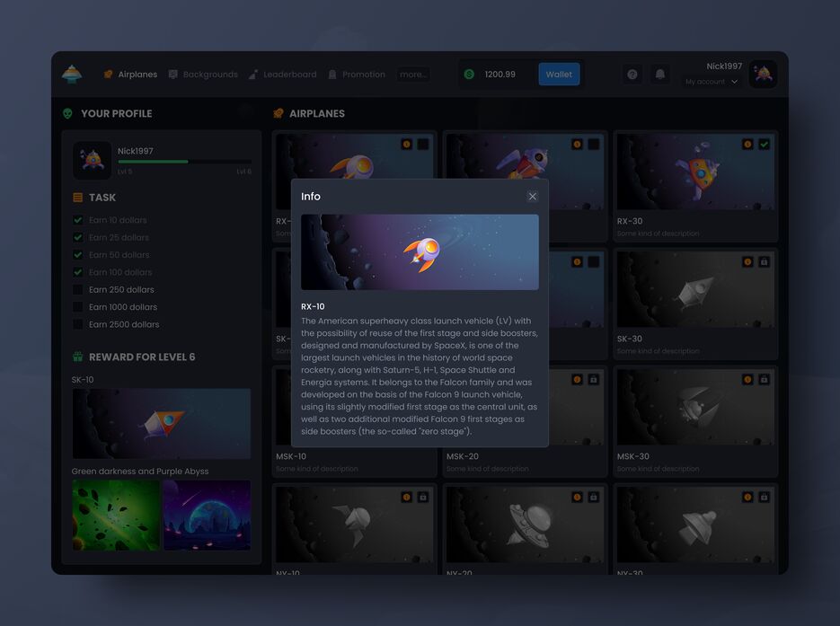The height and width of the screenshot is (626, 840).
Task: Open the Backgrounds menu item
Action: pos(203,75)
